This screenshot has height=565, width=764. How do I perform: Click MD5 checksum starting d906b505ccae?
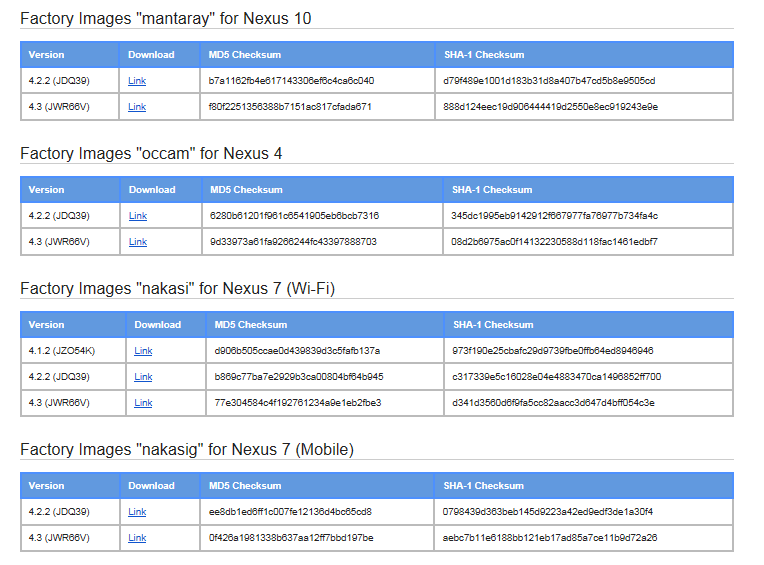(x=297, y=351)
